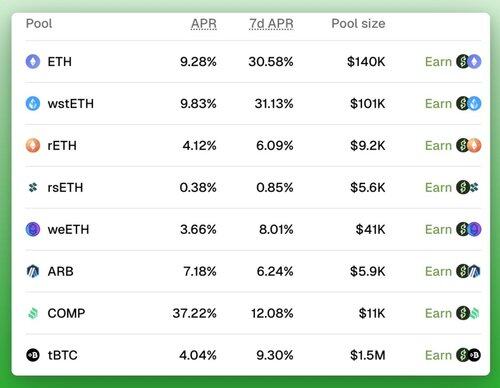Viewport: 500px width, 388px height.
Task: Select the ARB token icon
Action: 33,271
